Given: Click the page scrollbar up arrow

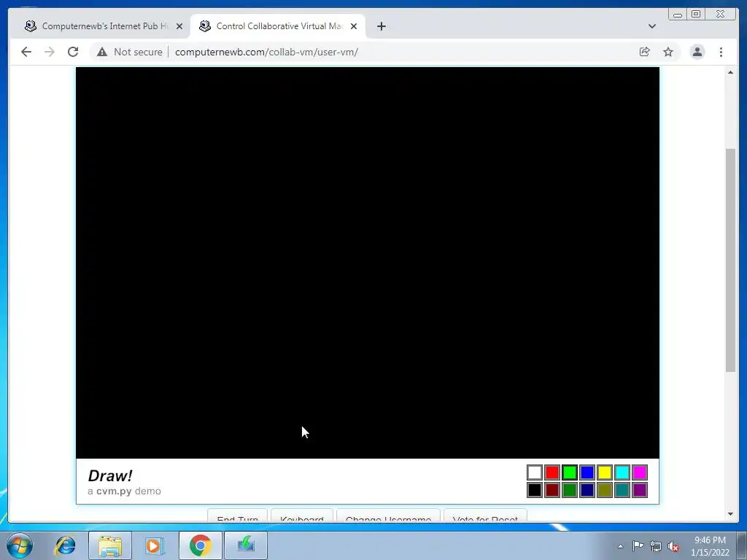Looking at the screenshot, I should click(x=730, y=72).
